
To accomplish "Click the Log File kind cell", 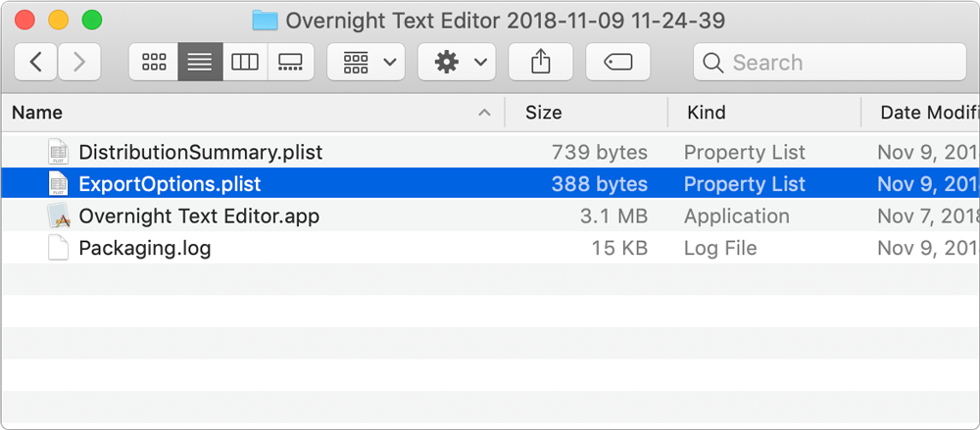I will coord(720,248).
